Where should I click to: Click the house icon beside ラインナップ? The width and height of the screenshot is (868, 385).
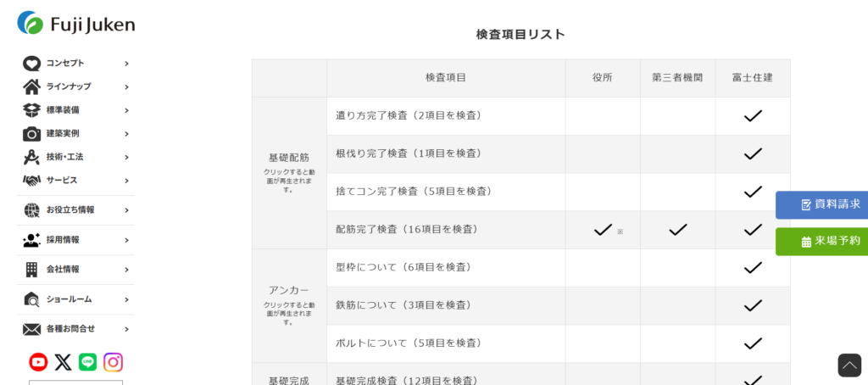tap(31, 86)
